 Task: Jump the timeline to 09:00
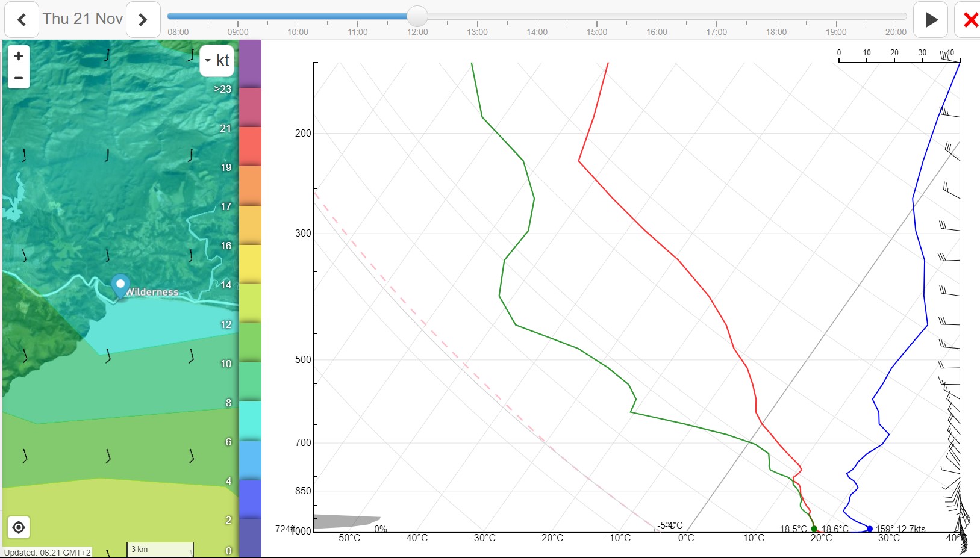[x=238, y=32]
